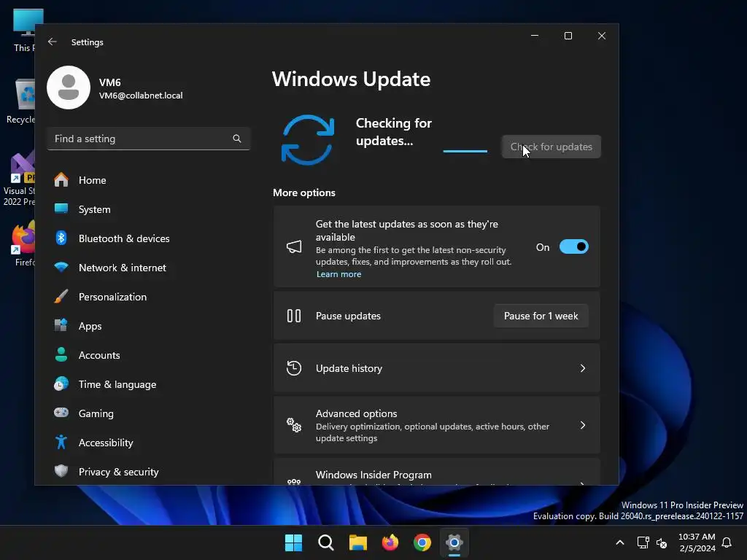Click Check for updates button
The image size is (747, 560).
(551, 147)
